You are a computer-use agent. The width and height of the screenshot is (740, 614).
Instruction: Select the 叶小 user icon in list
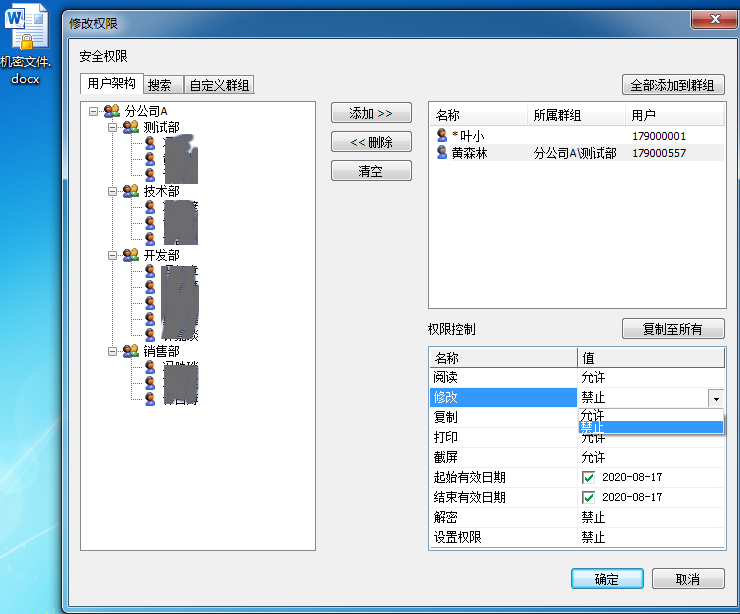[x=442, y=135]
